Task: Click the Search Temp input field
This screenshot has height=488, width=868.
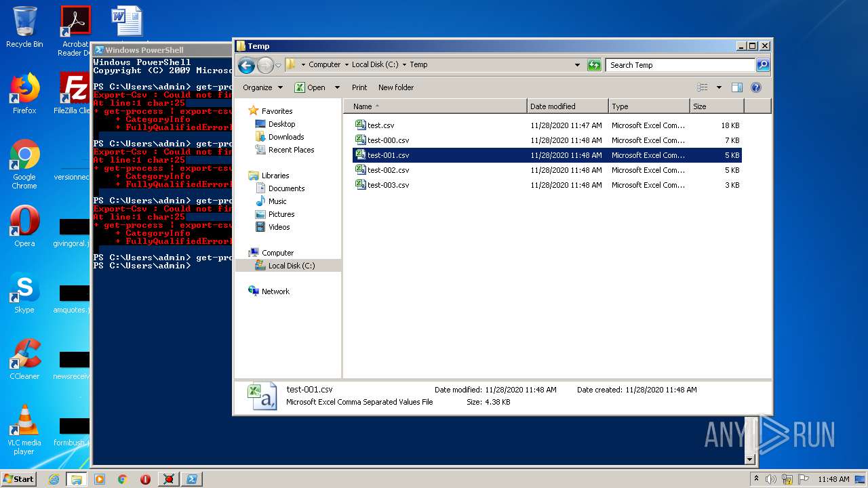Action: [680, 65]
